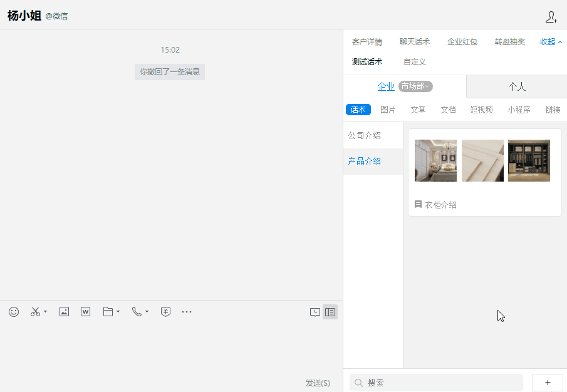The image size is (567, 392).
Task: Click the 衣柜介绍 script title
Action: click(440, 205)
